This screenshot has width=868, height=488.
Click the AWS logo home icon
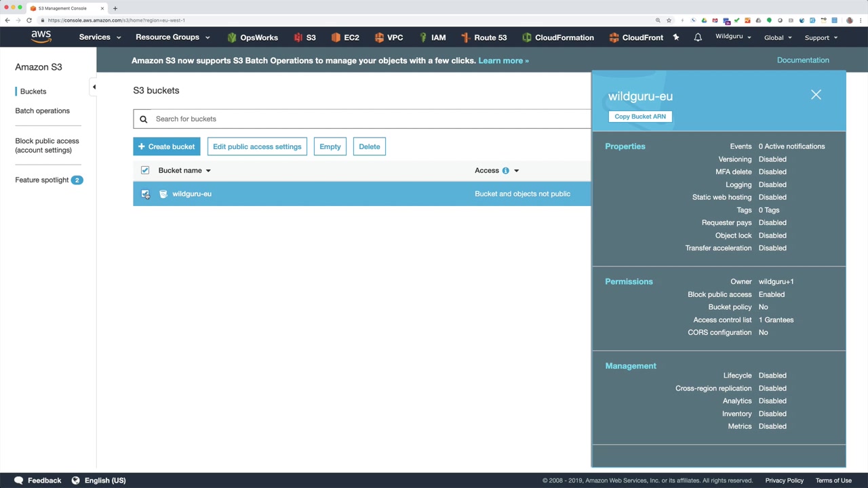pos(41,37)
